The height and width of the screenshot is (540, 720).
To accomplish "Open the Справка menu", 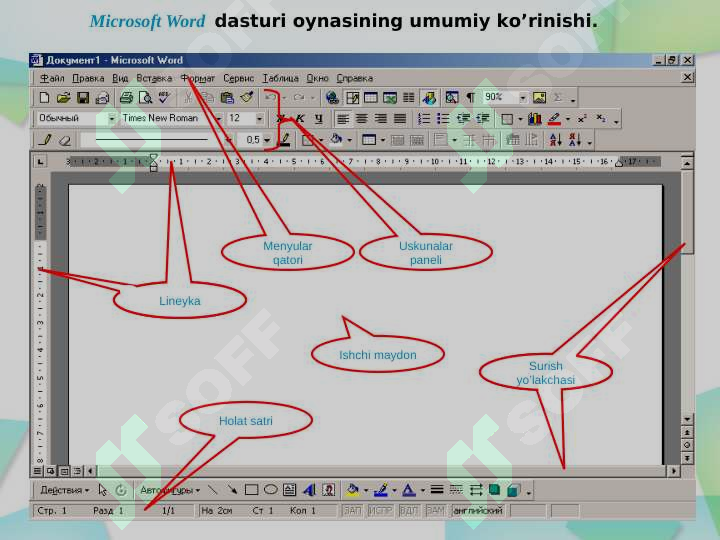I will point(354,78).
